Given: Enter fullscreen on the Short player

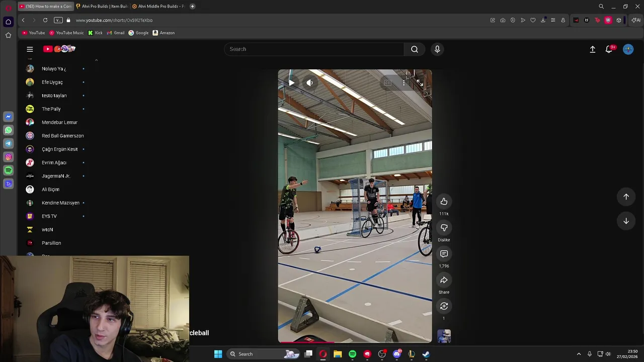Looking at the screenshot, I should 420,83.
